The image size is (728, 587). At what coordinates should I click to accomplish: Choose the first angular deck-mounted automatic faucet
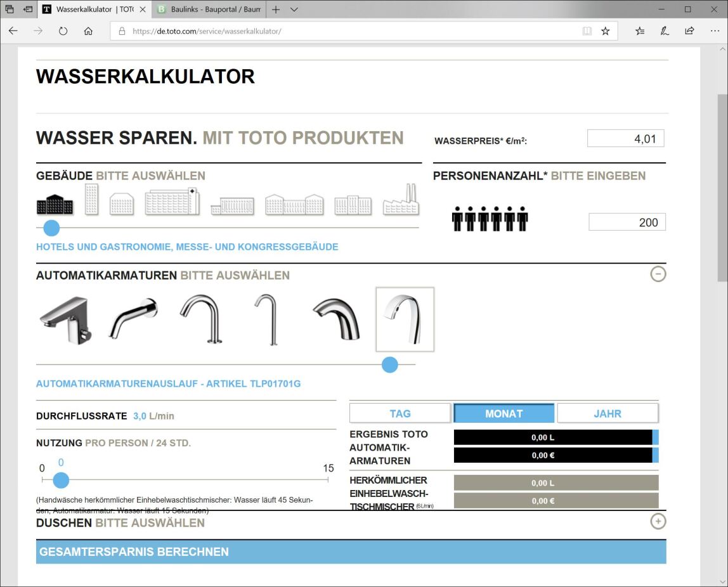tap(65, 320)
